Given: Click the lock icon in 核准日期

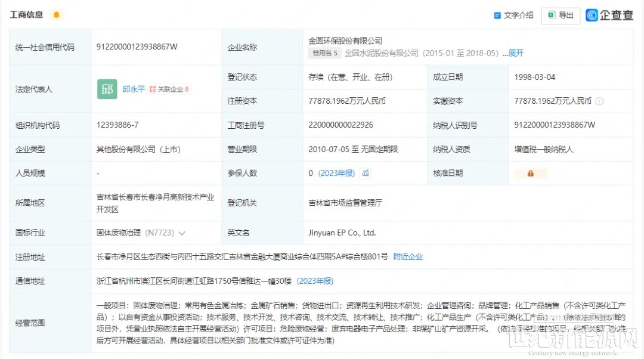Looking at the screenshot, I should pos(530,174).
